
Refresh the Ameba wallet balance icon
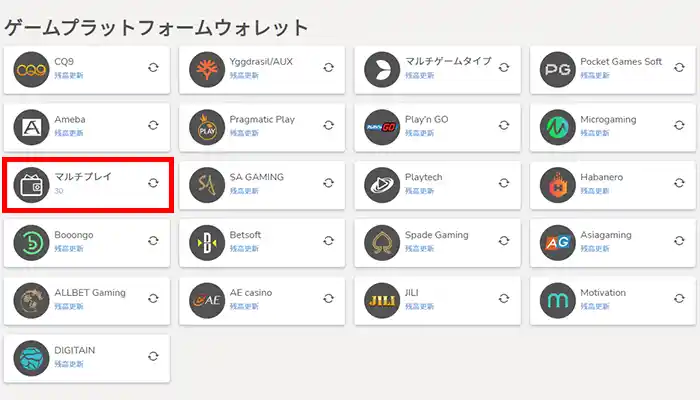click(153, 126)
